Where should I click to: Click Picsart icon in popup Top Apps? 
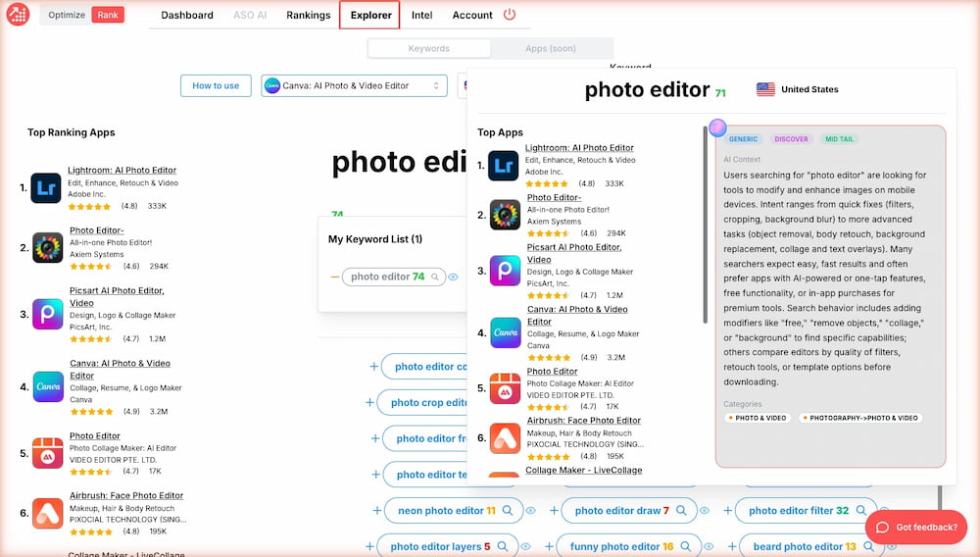tap(505, 271)
